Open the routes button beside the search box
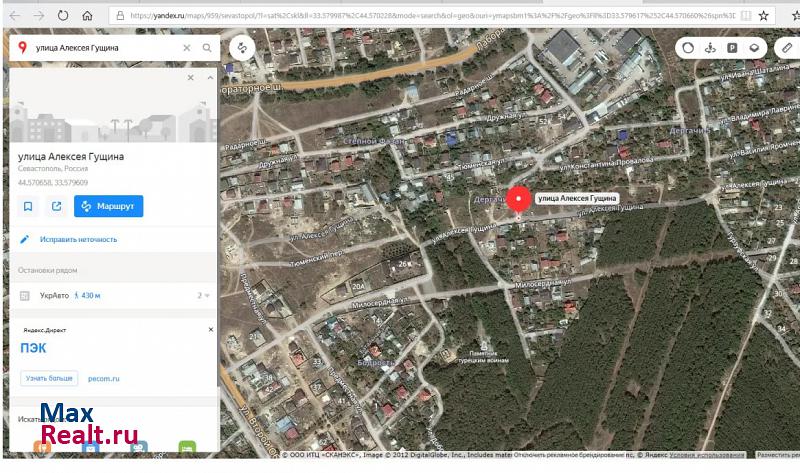This screenshot has width=800, height=473. pos(241,48)
